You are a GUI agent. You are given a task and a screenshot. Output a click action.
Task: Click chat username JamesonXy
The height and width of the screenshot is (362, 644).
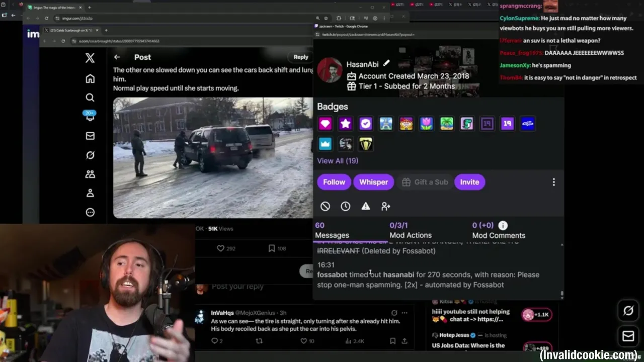click(x=515, y=65)
